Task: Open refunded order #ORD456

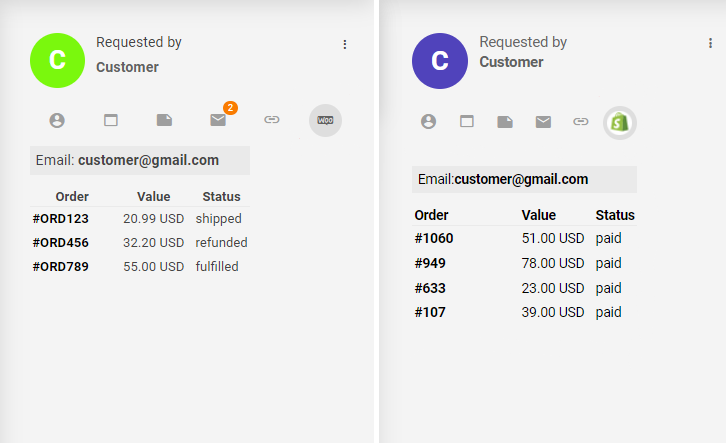Action: (x=60, y=242)
